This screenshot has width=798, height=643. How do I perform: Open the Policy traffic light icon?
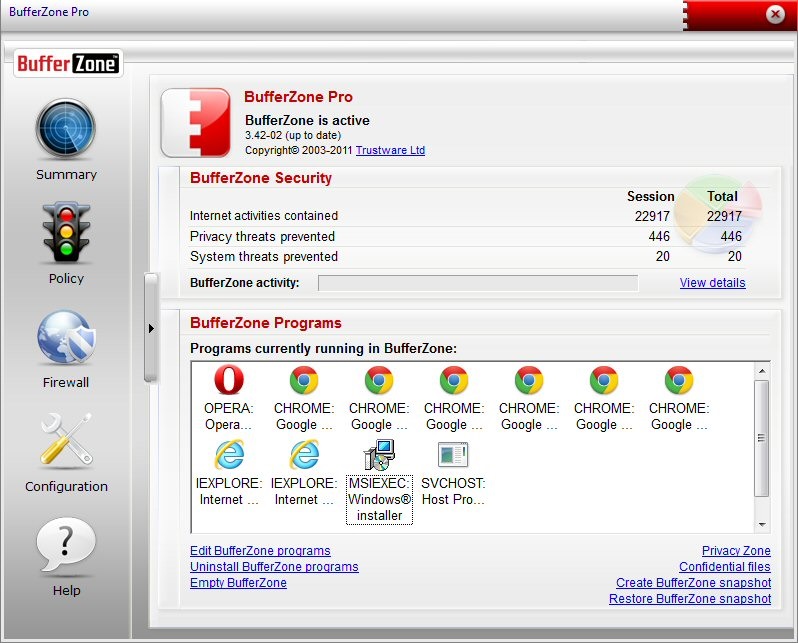click(x=66, y=232)
